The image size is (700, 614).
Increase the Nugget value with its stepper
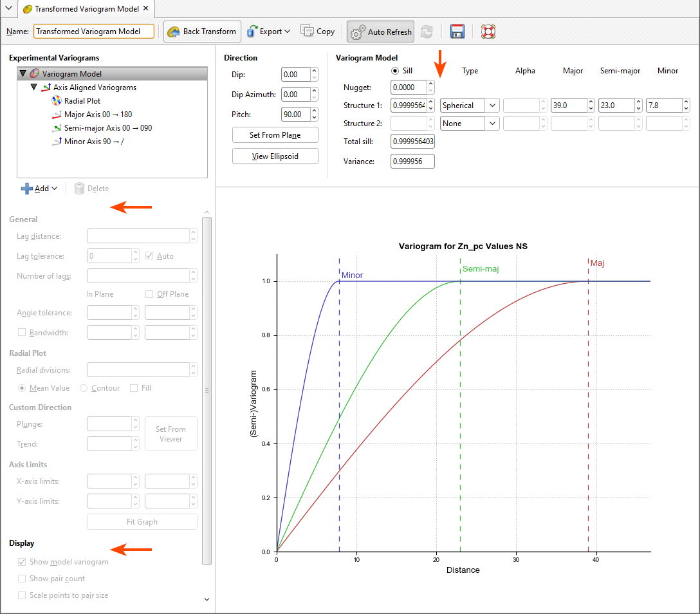point(430,84)
